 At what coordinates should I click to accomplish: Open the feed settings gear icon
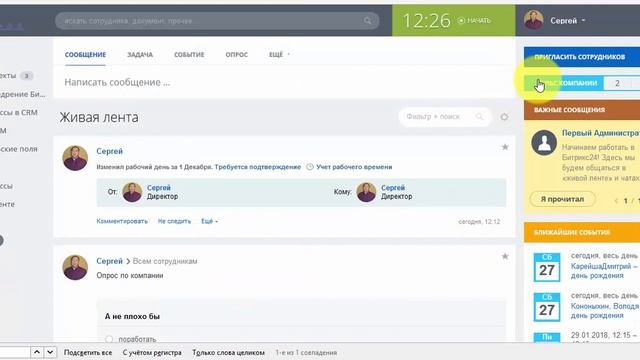click(x=504, y=117)
